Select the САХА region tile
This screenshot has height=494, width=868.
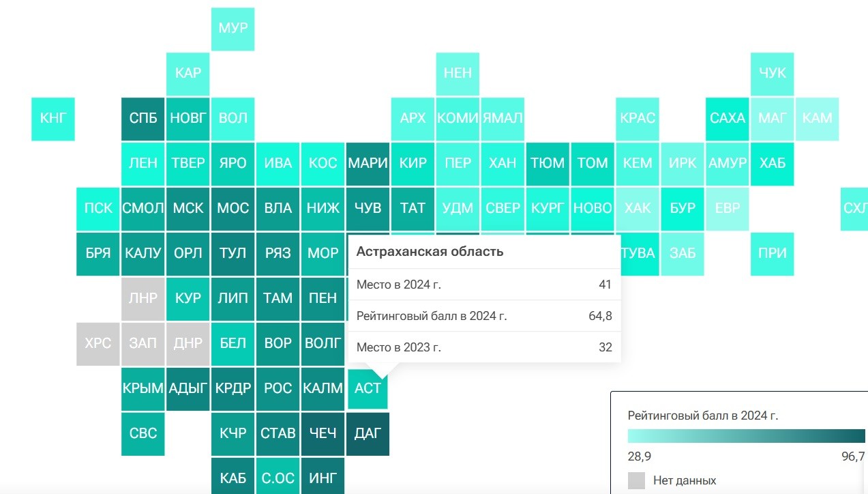coord(728,118)
